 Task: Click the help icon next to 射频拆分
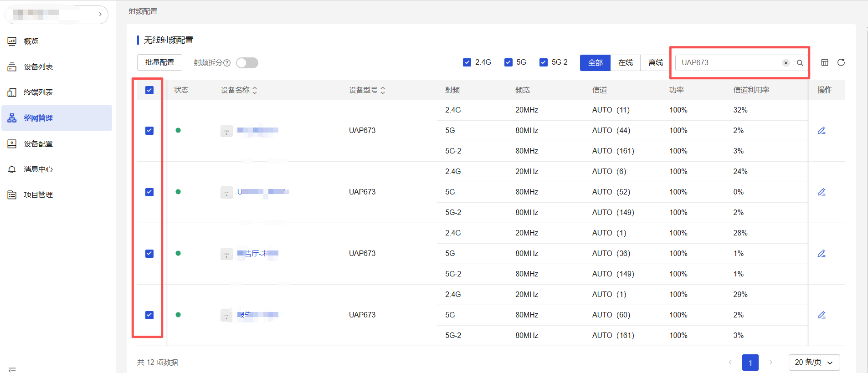[x=227, y=63]
